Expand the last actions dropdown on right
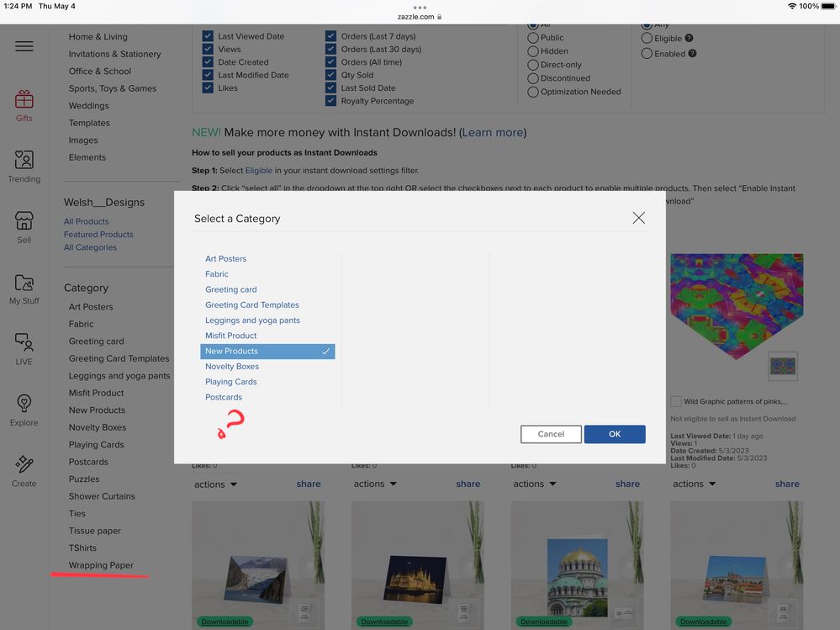This screenshot has height=630, width=840. click(695, 484)
